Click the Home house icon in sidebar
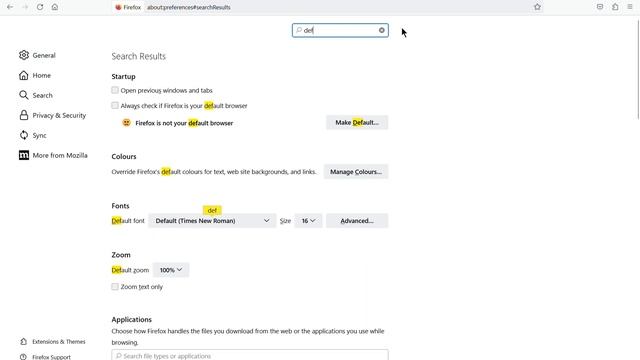 (x=24, y=75)
